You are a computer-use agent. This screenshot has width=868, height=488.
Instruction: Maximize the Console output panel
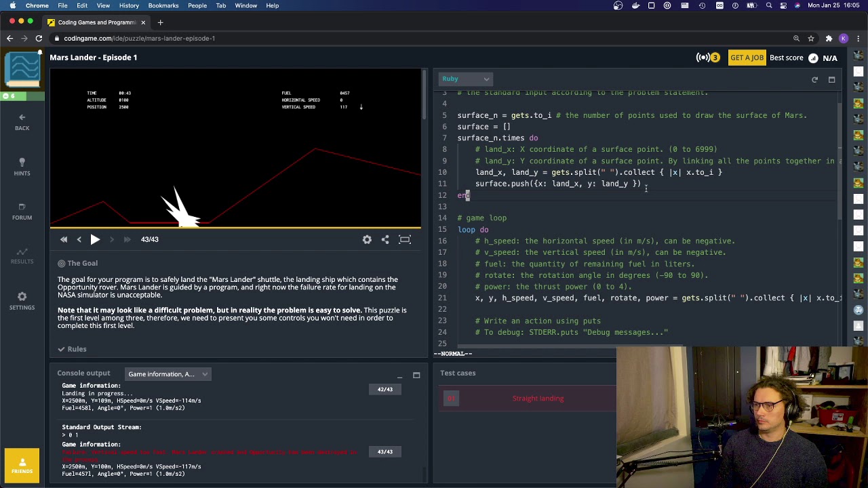click(x=416, y=375)
